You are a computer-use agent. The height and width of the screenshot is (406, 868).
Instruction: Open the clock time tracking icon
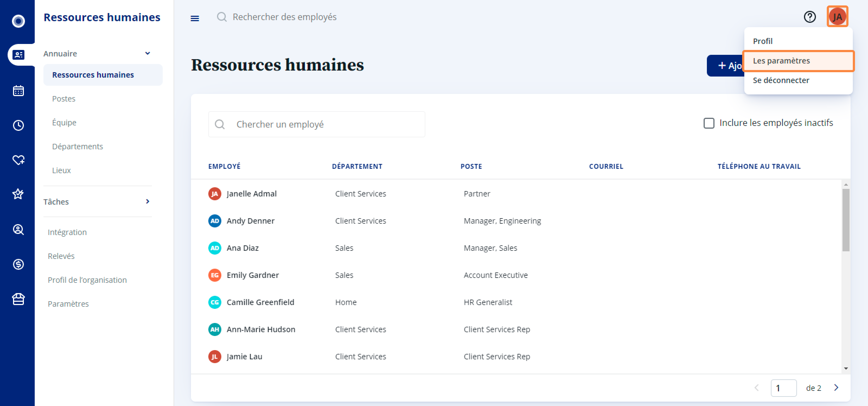(x=18, y=125)
